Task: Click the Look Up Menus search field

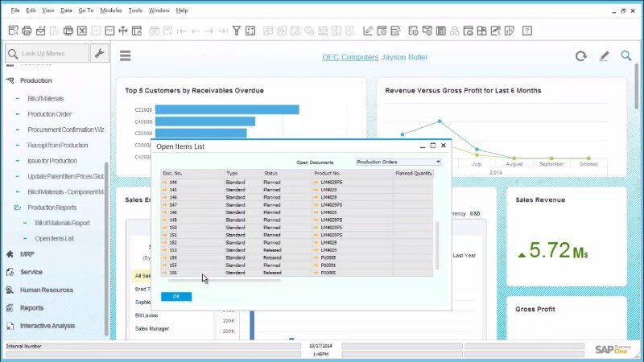Action: pos(48,53)
